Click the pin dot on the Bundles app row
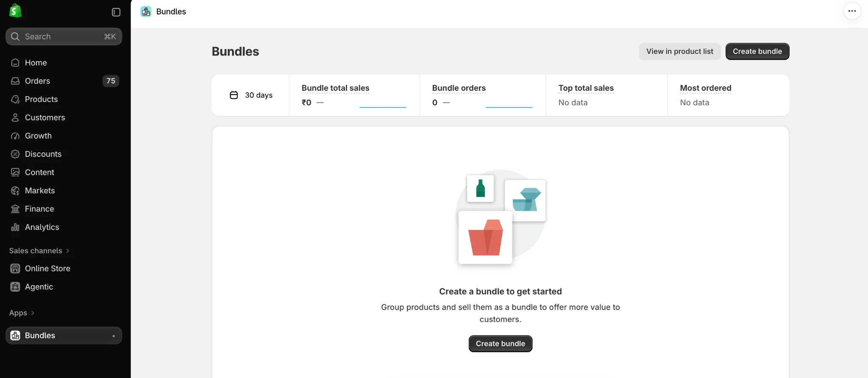The height and width of the screenshot is (378, 868). click(x=114, y=336)
